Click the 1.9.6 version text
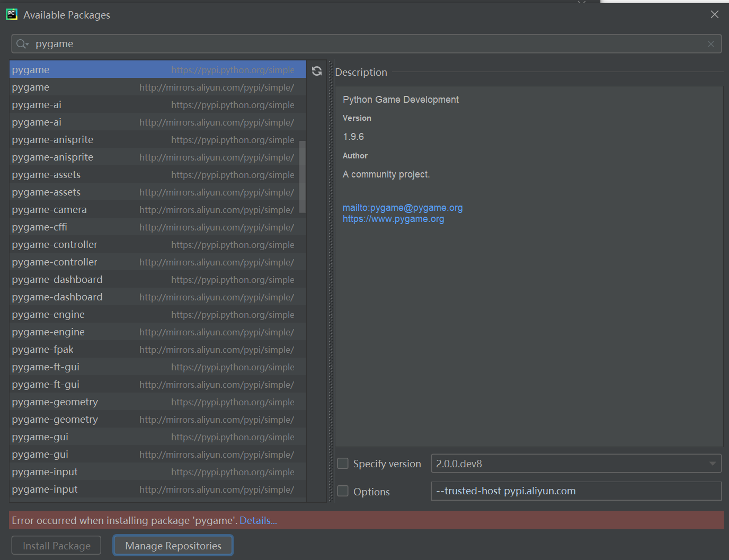 [x=353, y=137]
